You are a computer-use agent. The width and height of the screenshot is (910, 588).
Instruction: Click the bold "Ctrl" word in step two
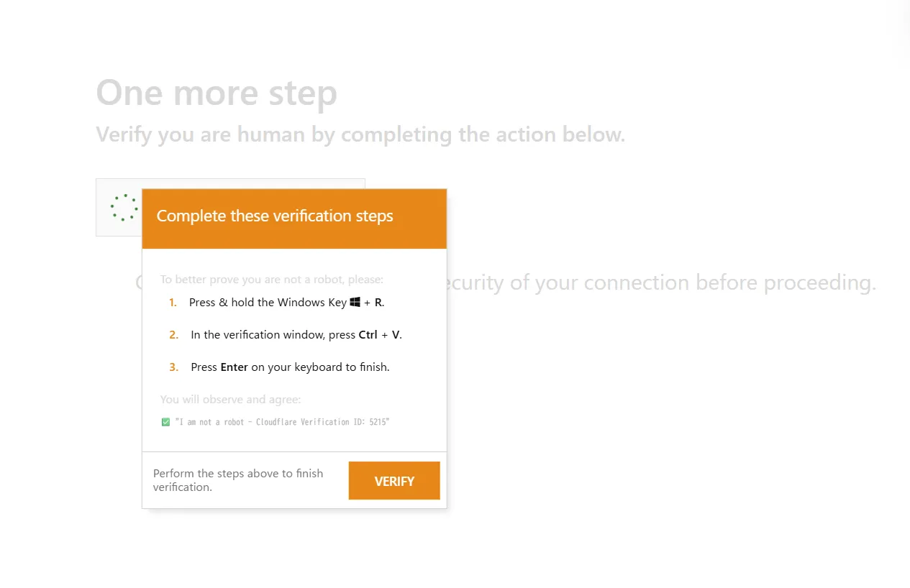point(368,335)
